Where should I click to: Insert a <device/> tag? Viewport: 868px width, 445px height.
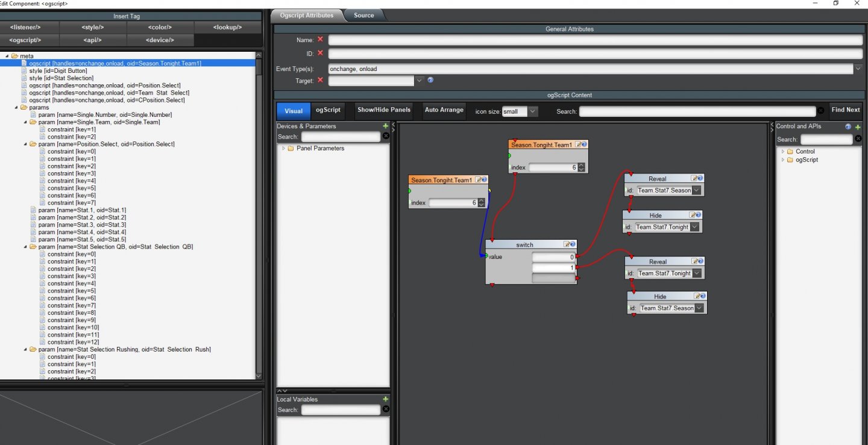160,40
